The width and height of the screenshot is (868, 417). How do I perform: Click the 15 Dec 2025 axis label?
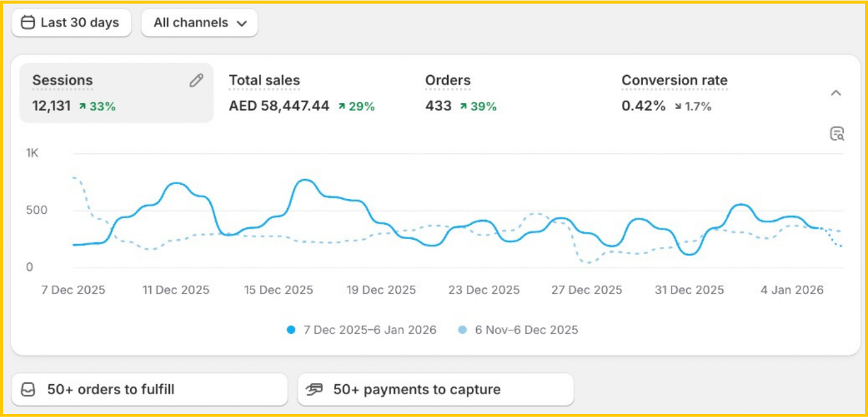[278, 290]
